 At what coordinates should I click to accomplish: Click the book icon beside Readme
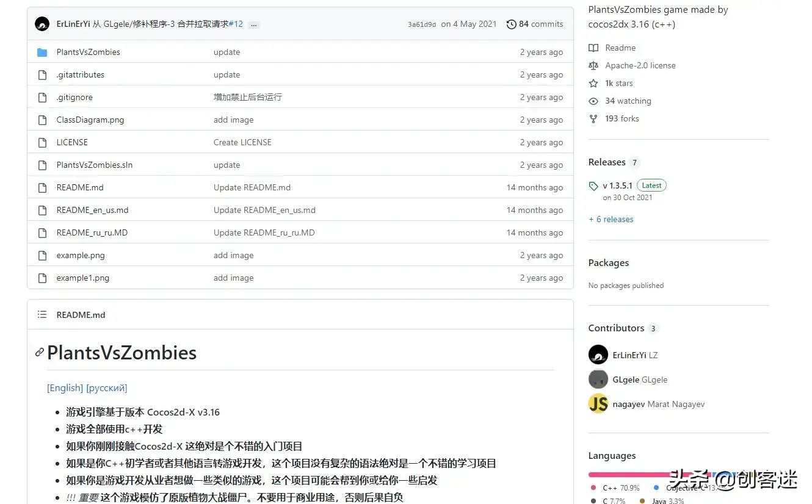(593, 48)
